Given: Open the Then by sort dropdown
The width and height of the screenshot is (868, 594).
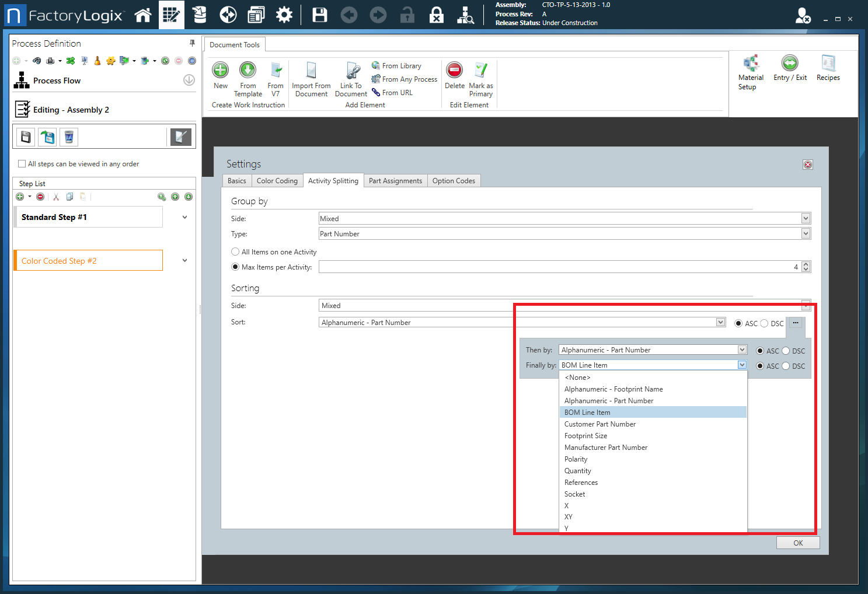Looking at the screenshot, I should tap(742, 350).
